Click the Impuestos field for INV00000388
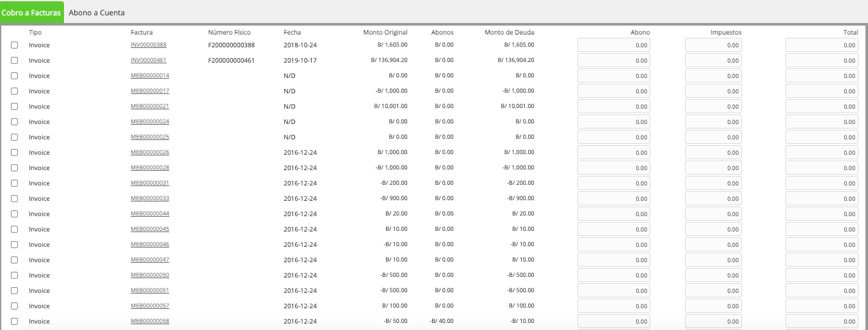868x330 pixels. (714, 45)
